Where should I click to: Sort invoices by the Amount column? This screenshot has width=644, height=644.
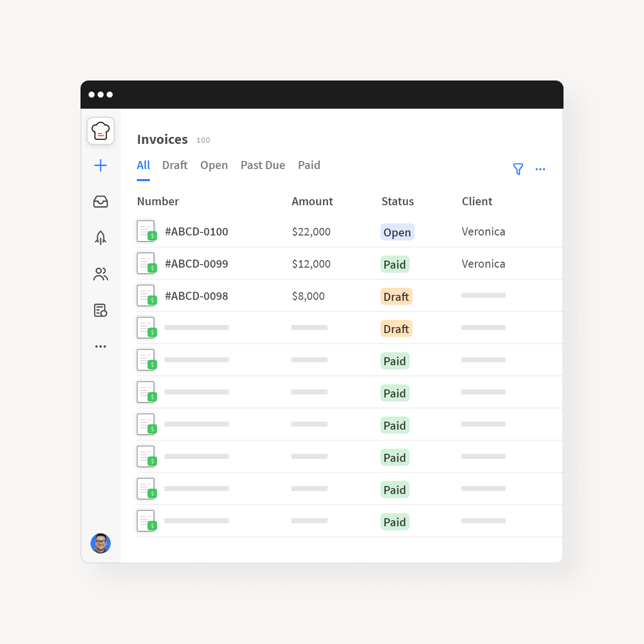(312, 201)
